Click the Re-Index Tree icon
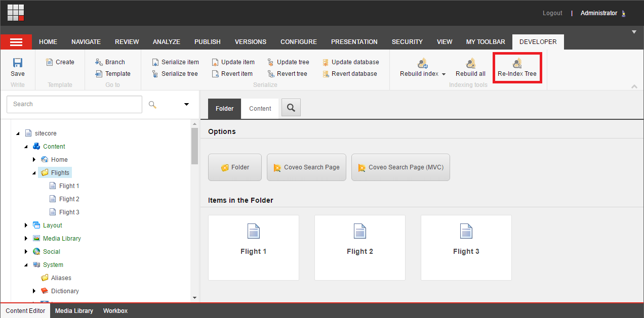The height and width of the screenshot is (318, 644). [x=517, y=66]
